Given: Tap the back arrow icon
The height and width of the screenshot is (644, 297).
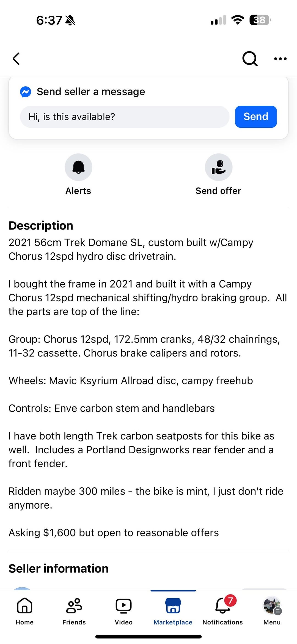Looking at the screenshot, I should (x=16, y=59).
